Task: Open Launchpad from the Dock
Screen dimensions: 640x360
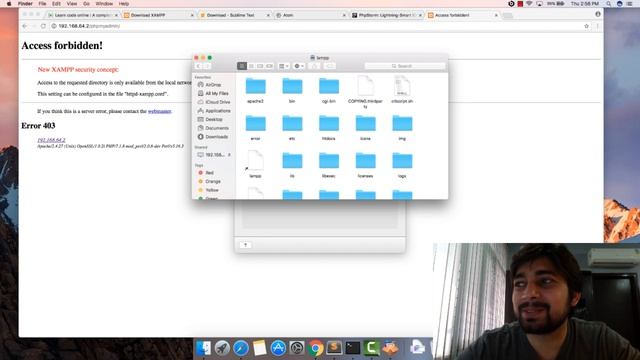Action: point(222,348)
